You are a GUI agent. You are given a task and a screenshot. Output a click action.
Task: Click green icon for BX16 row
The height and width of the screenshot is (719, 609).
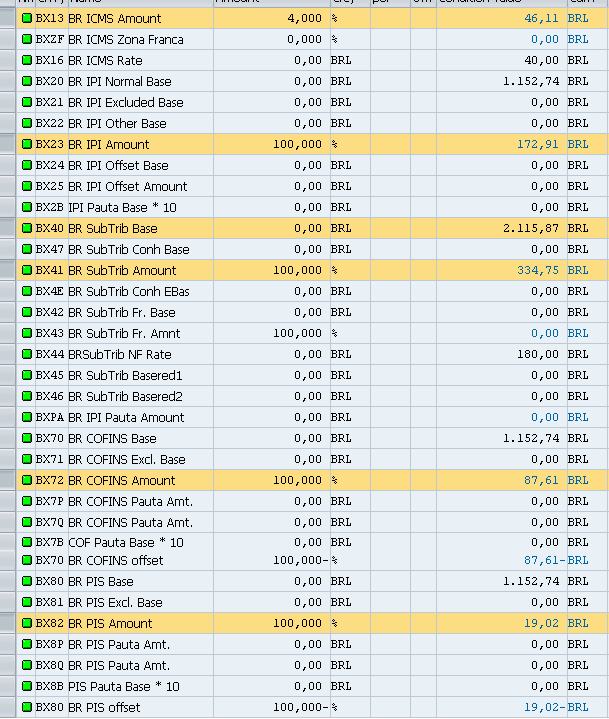point(27,60)
